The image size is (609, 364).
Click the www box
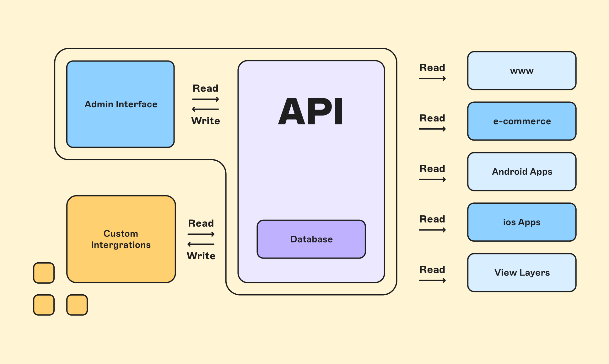522,71
